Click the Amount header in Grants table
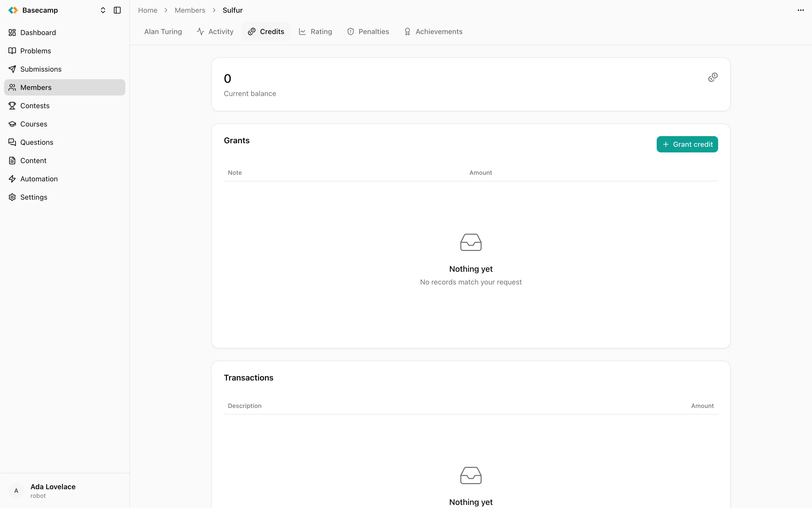 pyautogui.click(x=481, y=173)
